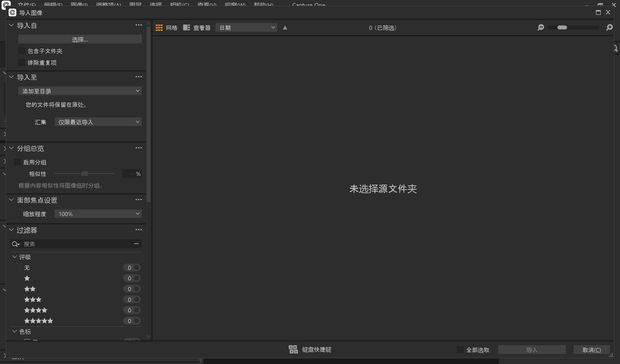Screen dimensions: 620x364
Task: Enable the 排除重复项 checkbox
Action: click(22, 62)
